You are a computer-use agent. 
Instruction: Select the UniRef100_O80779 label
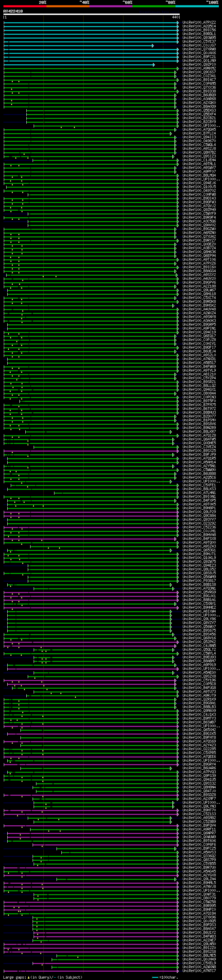(x=199, y=898)
